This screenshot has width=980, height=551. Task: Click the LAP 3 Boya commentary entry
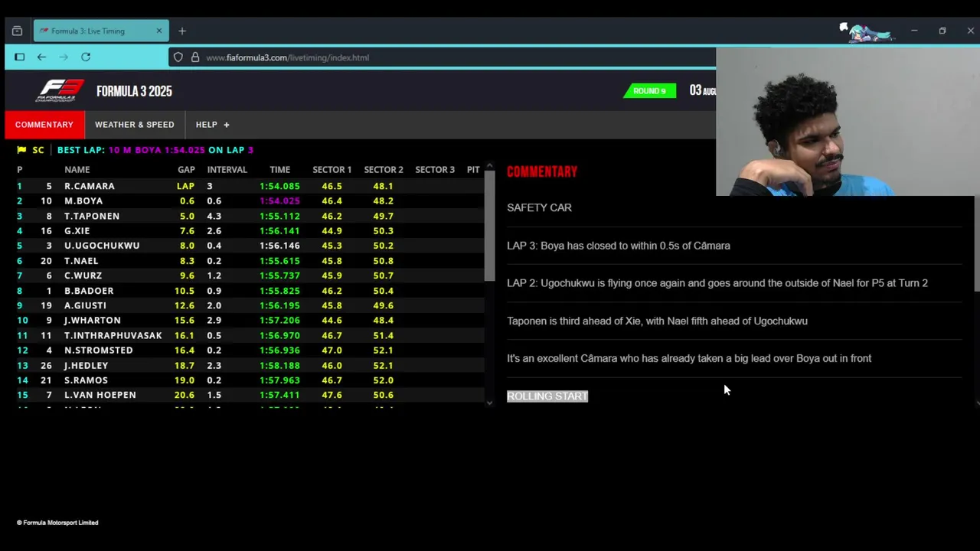619,246
